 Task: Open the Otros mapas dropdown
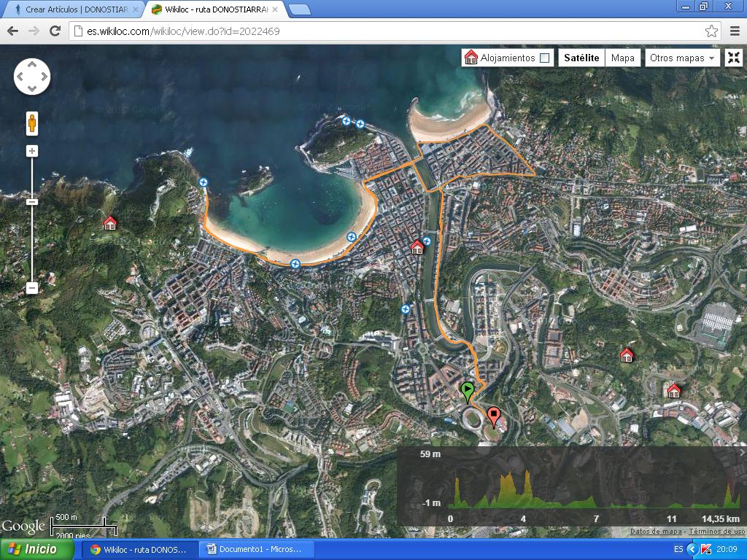click(682, 58)
